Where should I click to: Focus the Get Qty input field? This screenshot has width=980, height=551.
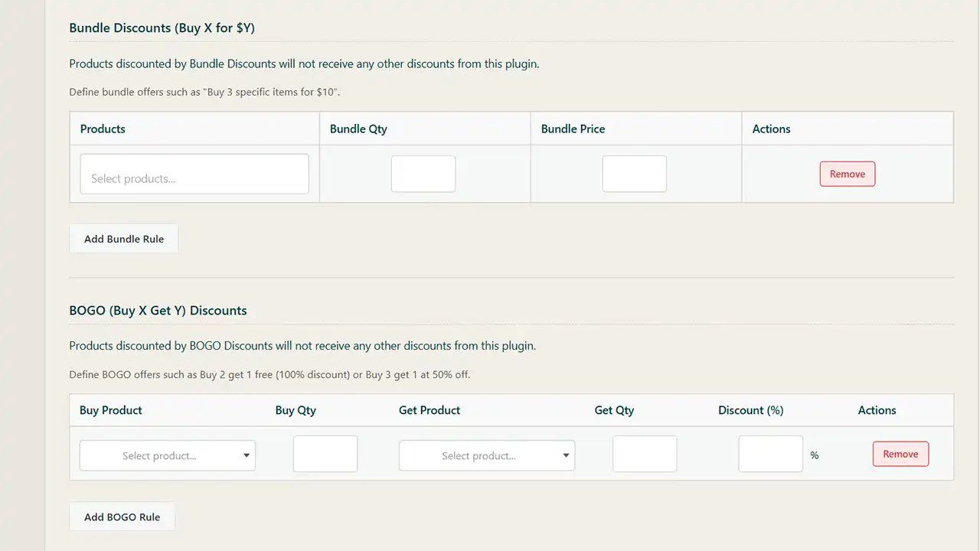point(645,455)
